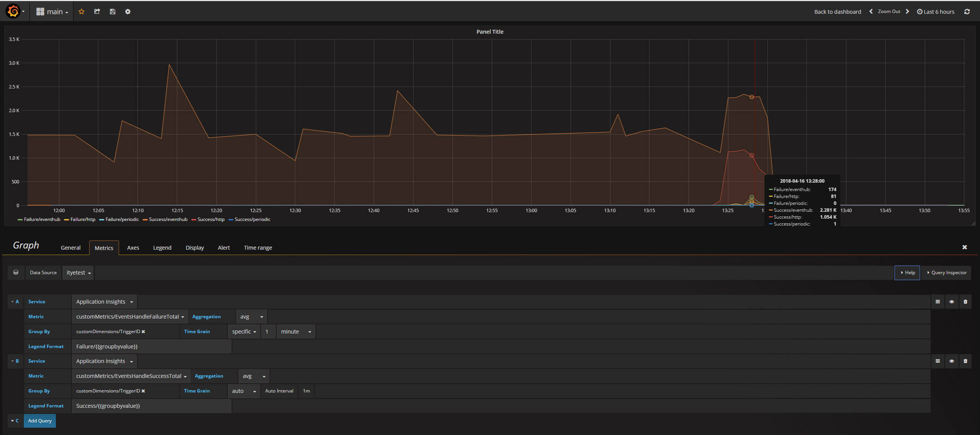Close the graph editor with the X icon
Screen dimensions: 980x435
pyautogui.click(x=965, y=247)
